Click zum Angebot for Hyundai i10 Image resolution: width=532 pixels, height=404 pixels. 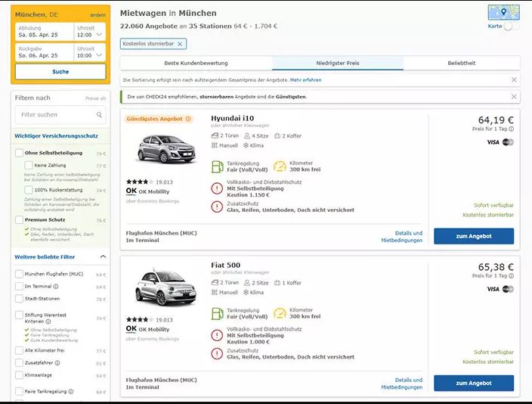pos(474,236)
